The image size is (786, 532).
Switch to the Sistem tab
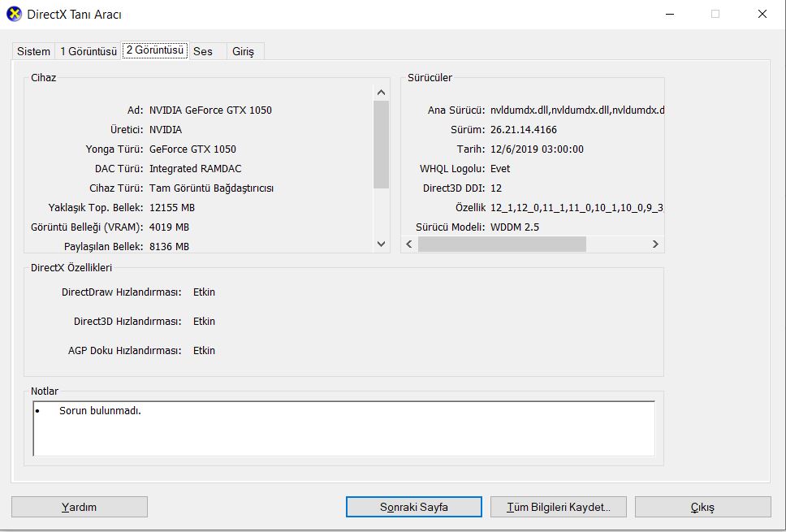tap(33, 51)
